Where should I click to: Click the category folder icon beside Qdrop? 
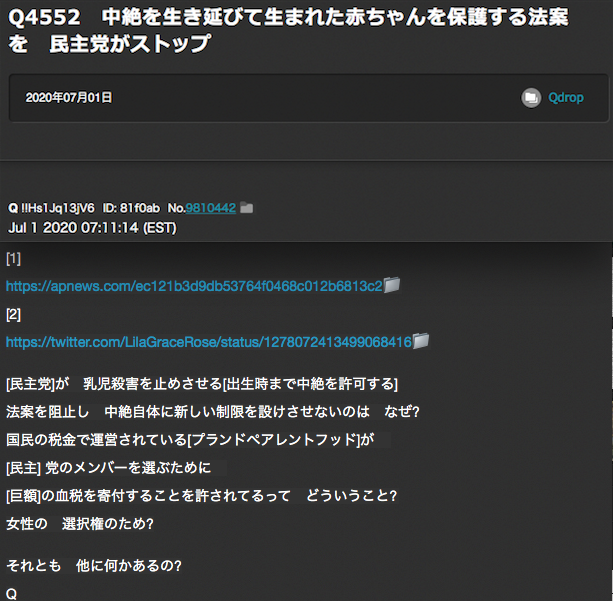531,97
